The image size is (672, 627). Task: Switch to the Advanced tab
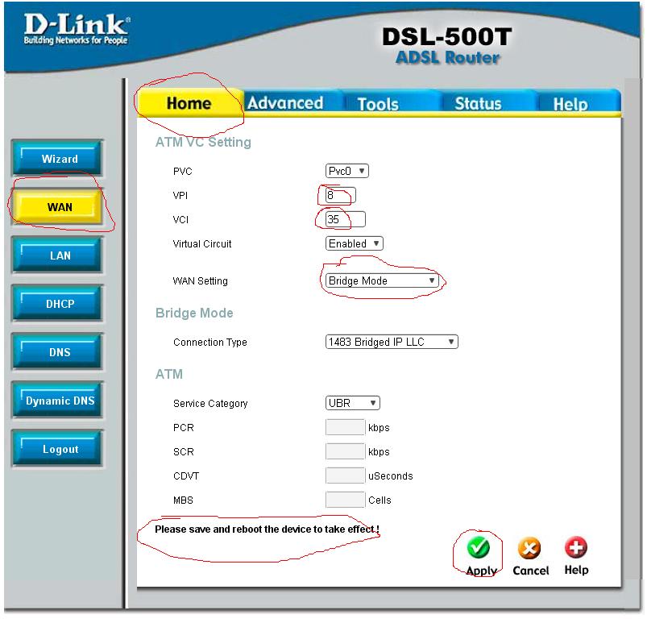284,103
